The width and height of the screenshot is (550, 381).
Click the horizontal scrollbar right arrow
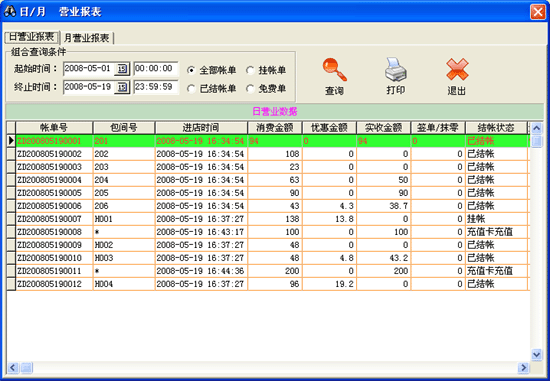pyautogui.click(x=523, y=367)
